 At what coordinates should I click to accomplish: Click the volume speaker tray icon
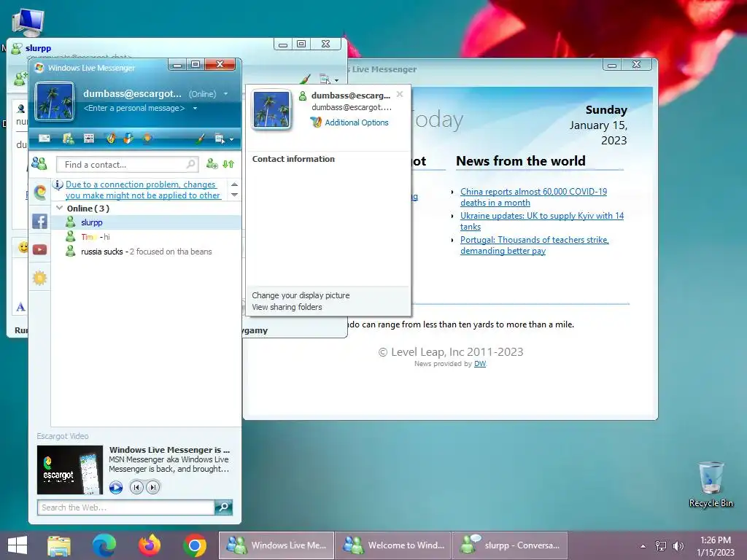pyautogui.click(x=678, y=545)
